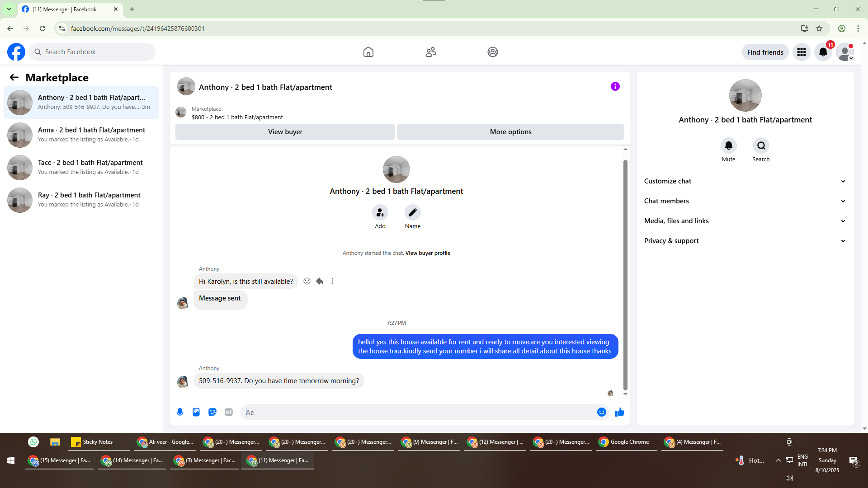868x488 pixels.
Task: Attach a file using the photo icon
Action: (196, 412)
